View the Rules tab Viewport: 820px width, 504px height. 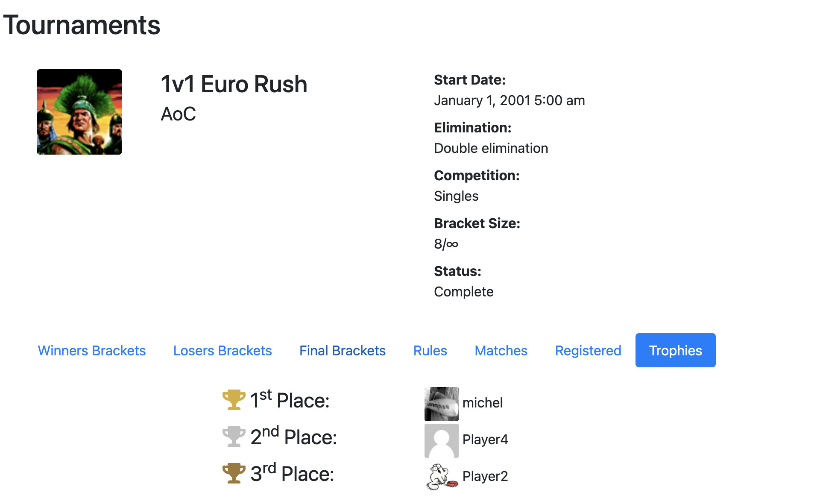coord(430,350)
